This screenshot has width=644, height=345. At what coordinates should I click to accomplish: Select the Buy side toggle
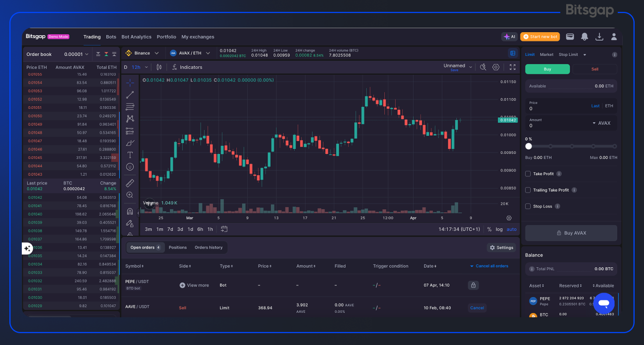click(547, 69)
